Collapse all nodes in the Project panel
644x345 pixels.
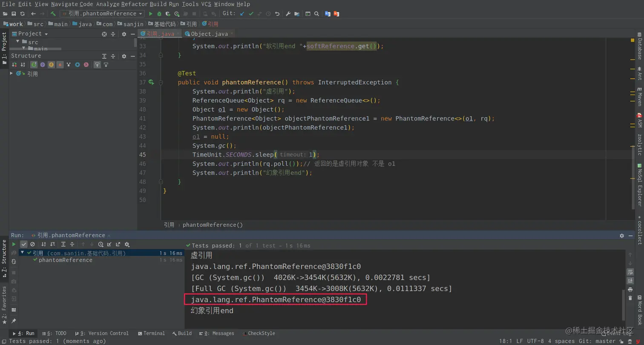click(x=113, y=34)
